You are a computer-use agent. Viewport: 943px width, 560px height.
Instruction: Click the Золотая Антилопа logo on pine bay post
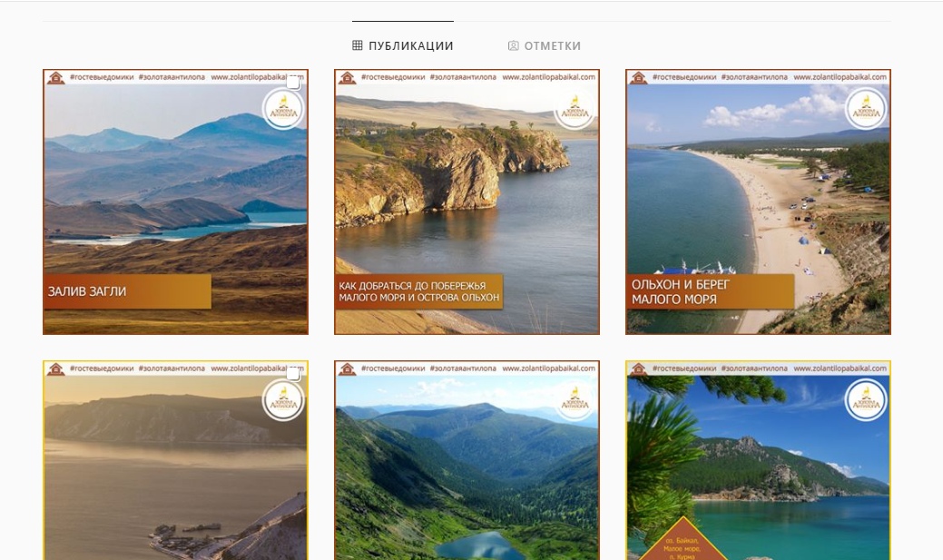[x=866, y=400]
